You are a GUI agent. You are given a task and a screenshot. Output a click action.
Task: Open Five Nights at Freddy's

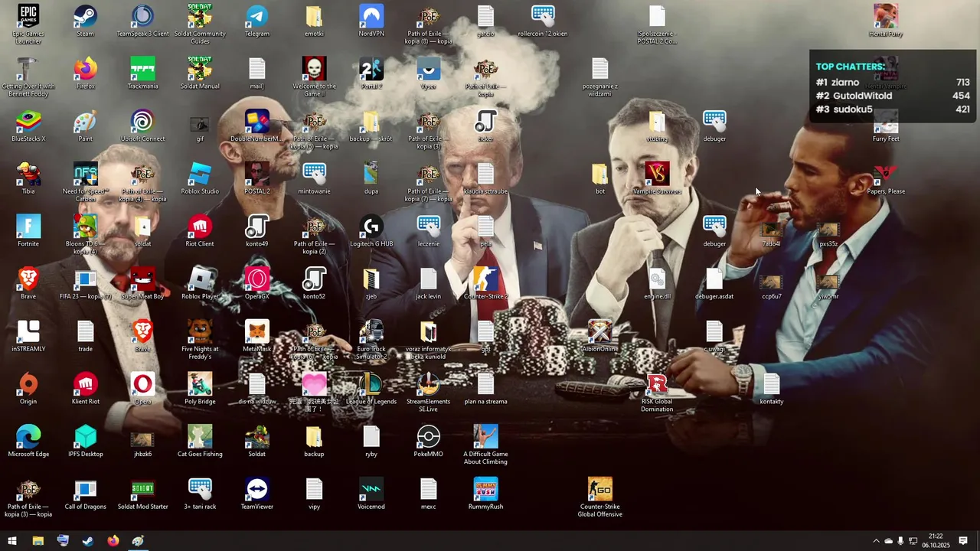tap(200, 340)
